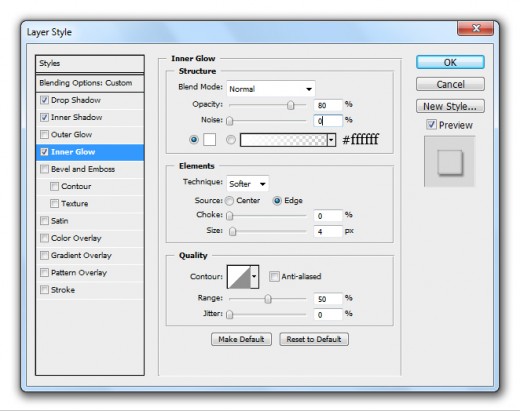Select the gradient glow radio button
The image size is (520, 411).
point(231,139)
